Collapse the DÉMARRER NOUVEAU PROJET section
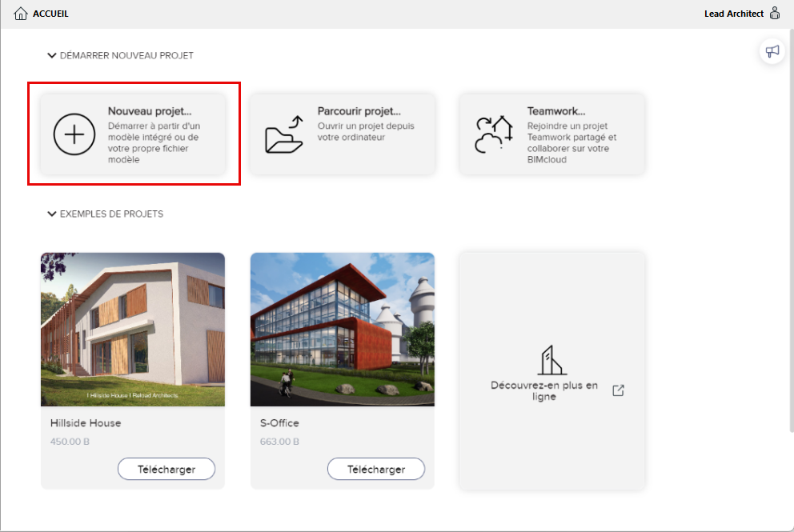The image size is (794, 532). 52,55
